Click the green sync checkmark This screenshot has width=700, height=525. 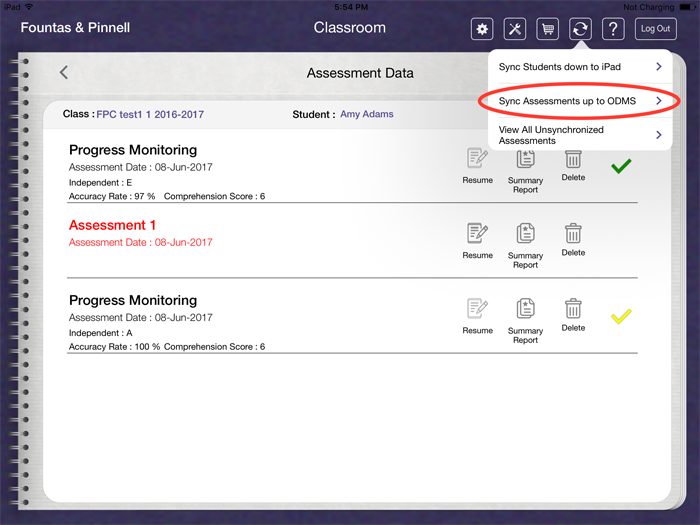click(621, 166)
